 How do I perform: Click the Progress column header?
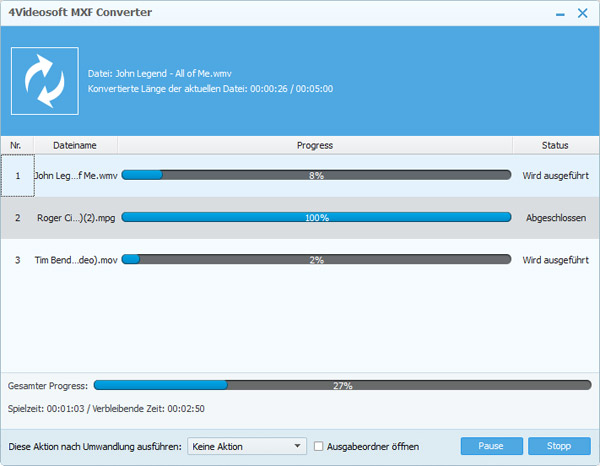click(315, 145)
